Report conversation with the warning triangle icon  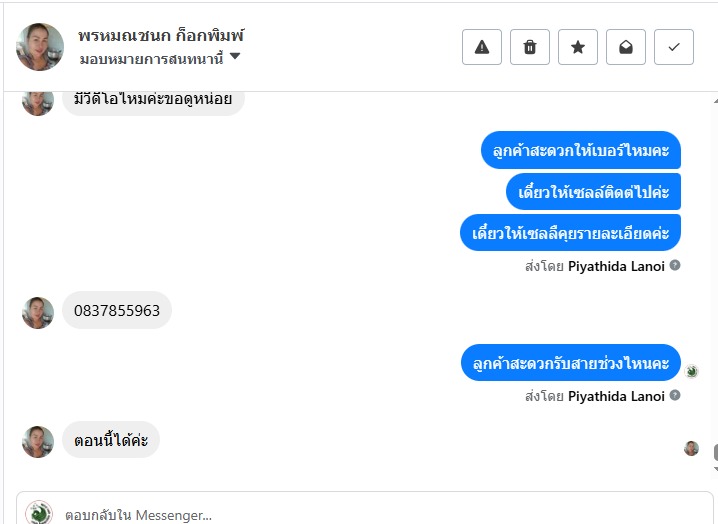pyautogui.click(x=482, y=47)
